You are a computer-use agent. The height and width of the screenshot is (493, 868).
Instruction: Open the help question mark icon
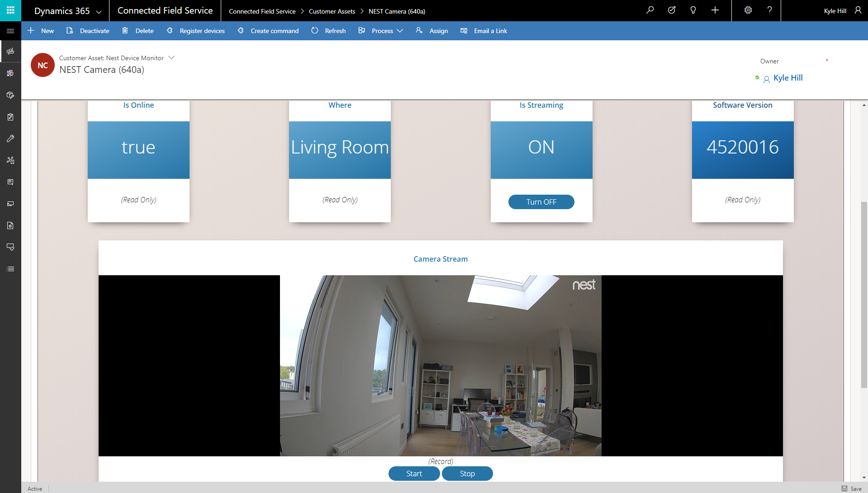(x=769, y=10)
